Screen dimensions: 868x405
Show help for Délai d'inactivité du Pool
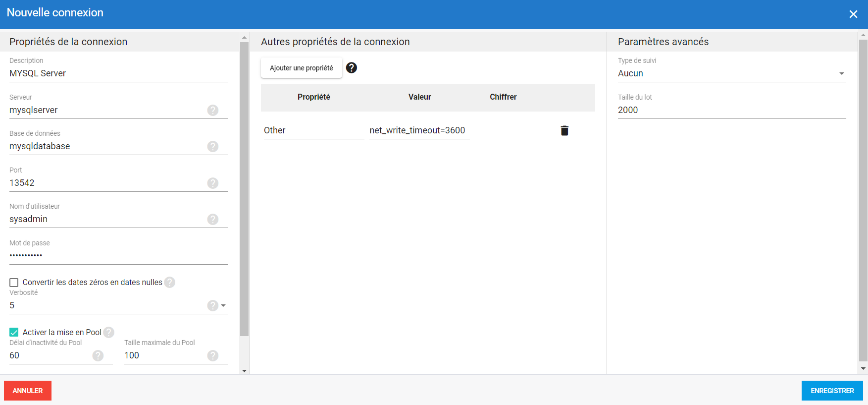click(98, 355)
